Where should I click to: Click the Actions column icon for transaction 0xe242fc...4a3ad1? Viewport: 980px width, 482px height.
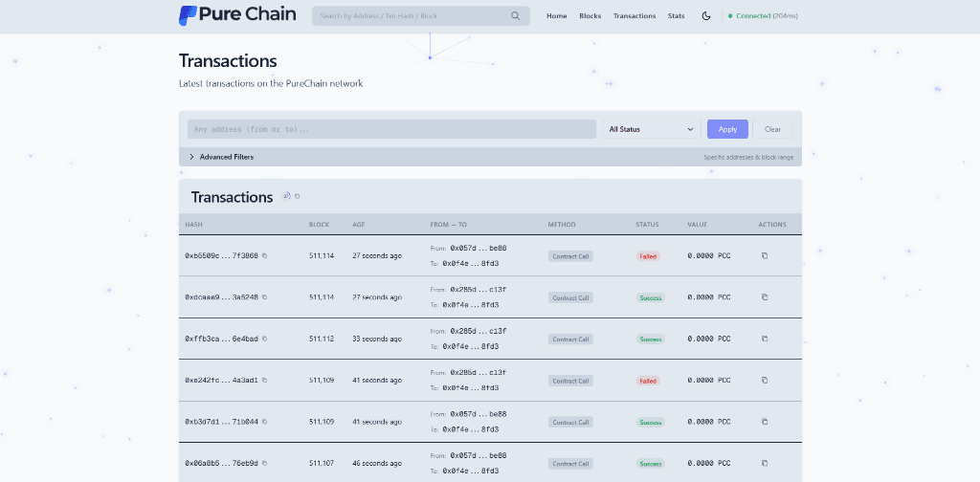click(x=765, y=380)
